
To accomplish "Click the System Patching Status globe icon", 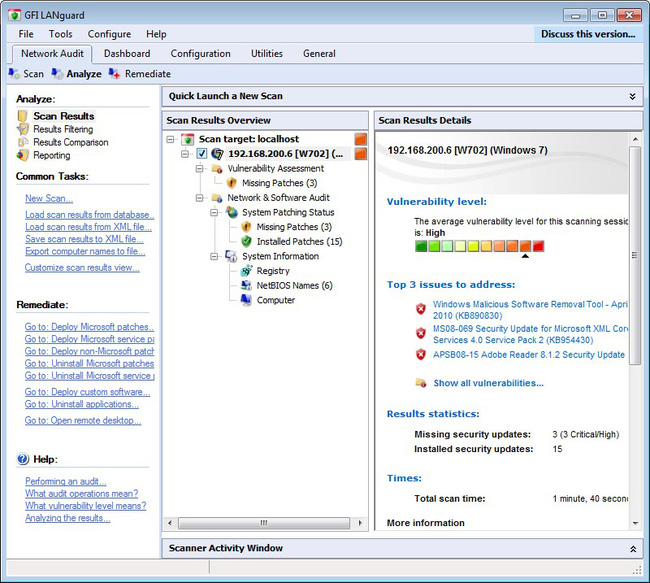I will point(232,212).
